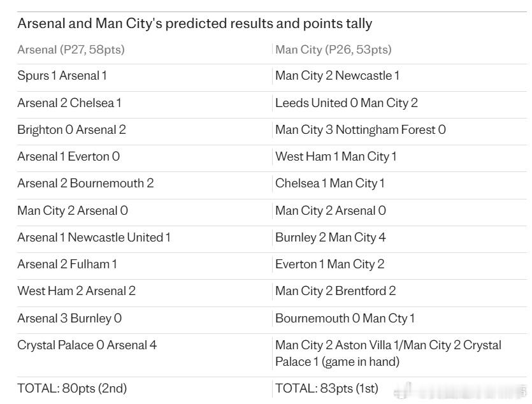Click West Ham 1 Man City 1 result
The height and width of the screenshot is (404, 532).
click(335, 156)
